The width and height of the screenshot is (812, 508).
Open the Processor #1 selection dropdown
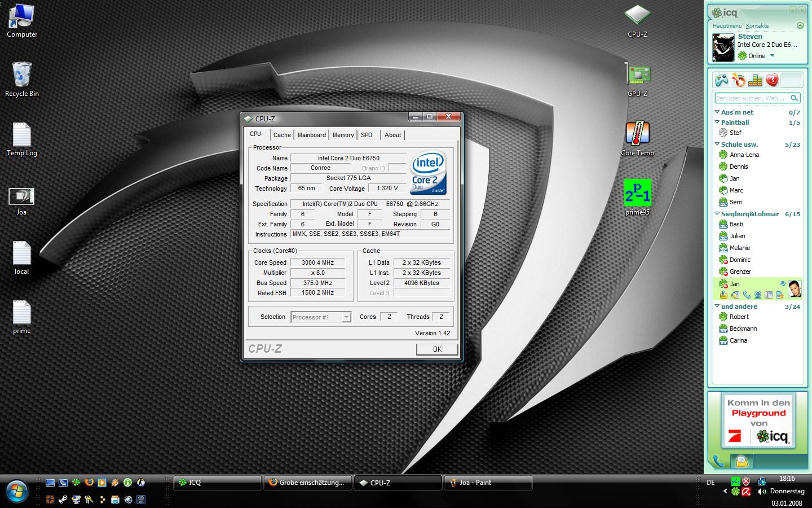321,317
